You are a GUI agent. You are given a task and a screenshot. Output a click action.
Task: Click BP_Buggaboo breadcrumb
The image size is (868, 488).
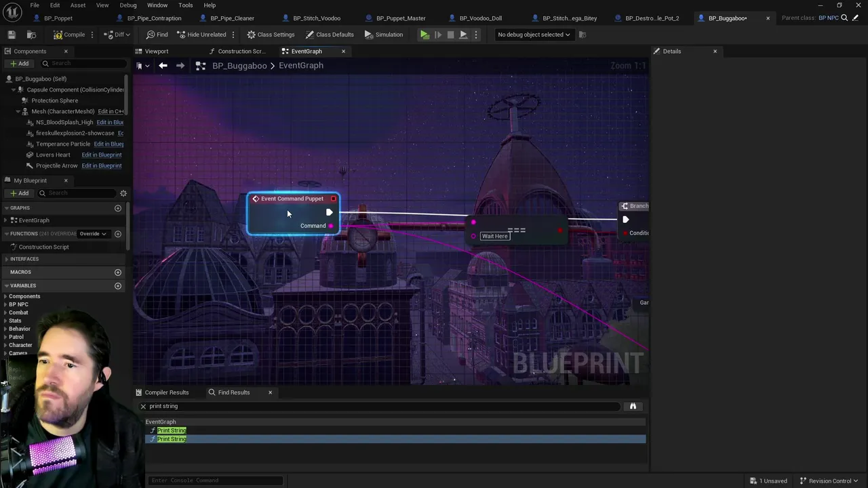coord(239,66)
